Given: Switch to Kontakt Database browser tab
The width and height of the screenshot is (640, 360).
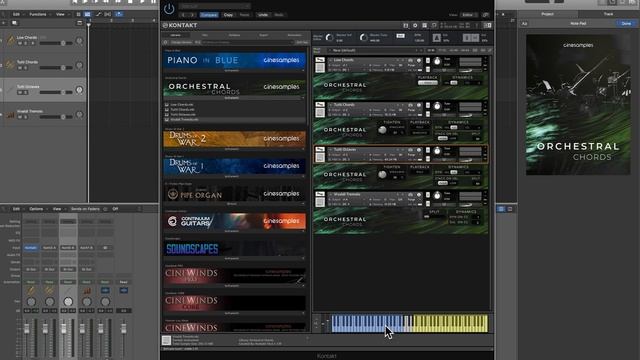Looking at the screenshot, I should (234, 36).
